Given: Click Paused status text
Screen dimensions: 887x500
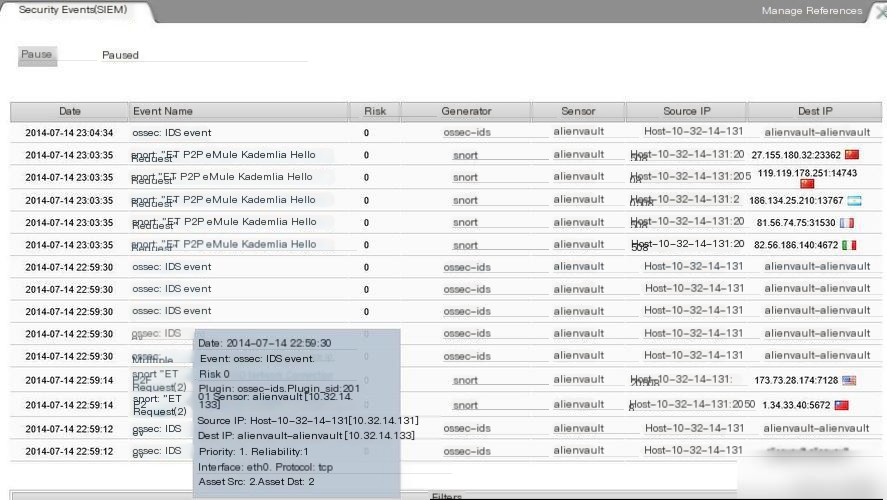Looking at the screenshot, I should pos(120,55).
